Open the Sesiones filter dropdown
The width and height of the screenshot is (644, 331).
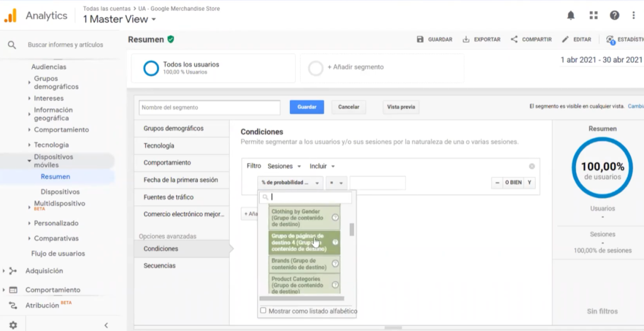[x=283, y=166]
